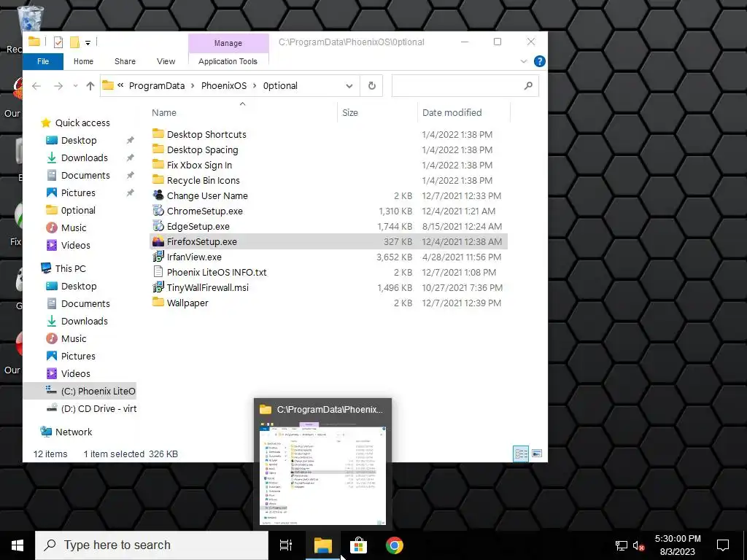Screen dimensions: 747x560
Task: Switch to the Home ribbon tab
Action: point(83,61)
